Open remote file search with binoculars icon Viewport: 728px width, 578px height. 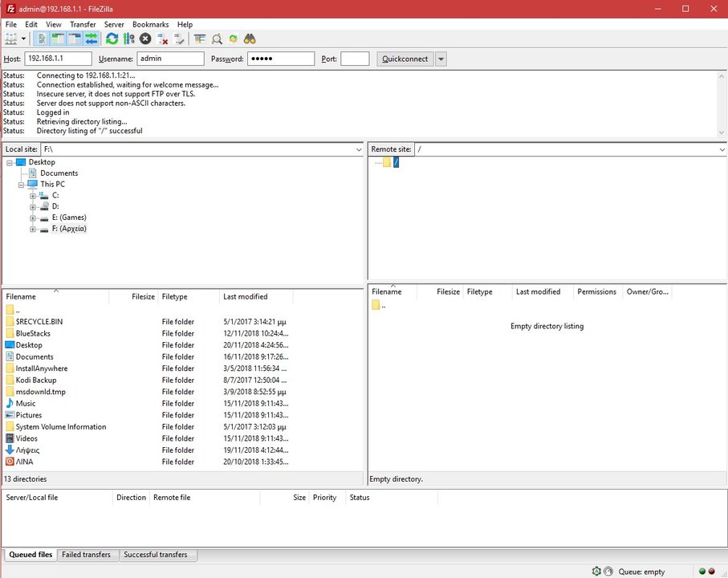click(250, 39)
